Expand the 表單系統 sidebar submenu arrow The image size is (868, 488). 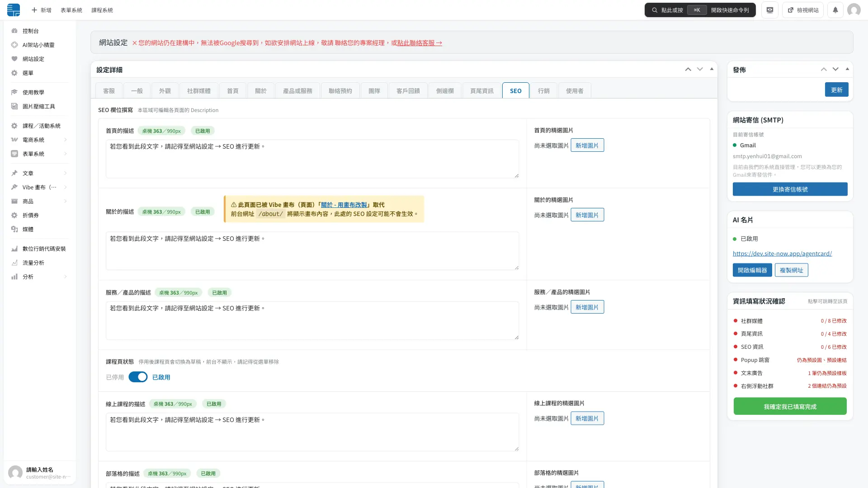tap(66, 154)
